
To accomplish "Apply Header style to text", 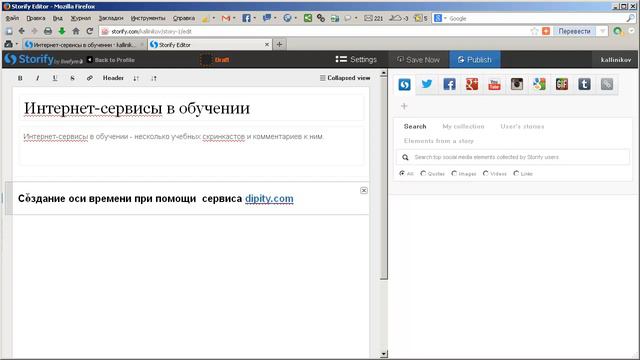I will click(113, 78).
